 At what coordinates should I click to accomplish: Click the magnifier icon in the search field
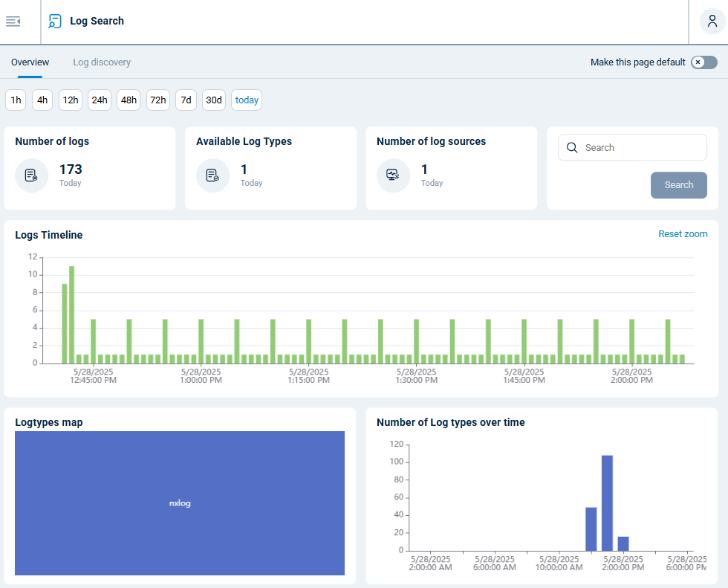pyautogui.click(x=572, y=147)
